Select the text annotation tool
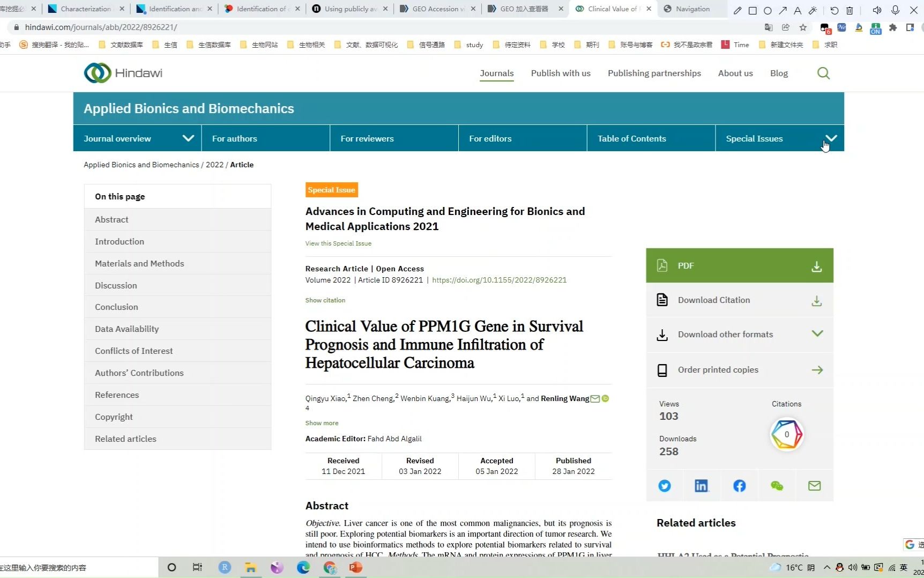This screenshot has height=578, width=924. tap(798, 10)
